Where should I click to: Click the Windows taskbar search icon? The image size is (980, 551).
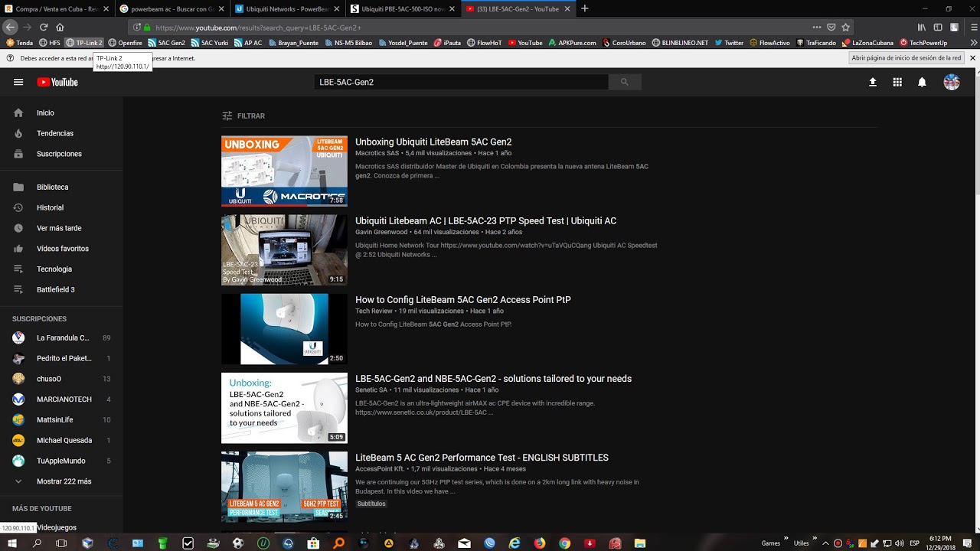(37, 543)
